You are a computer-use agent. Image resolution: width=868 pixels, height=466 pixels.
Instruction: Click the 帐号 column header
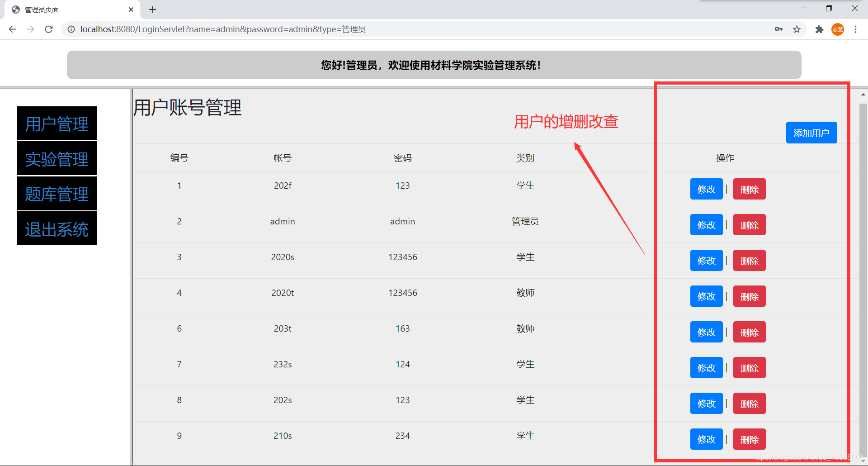tap(283, 158)
